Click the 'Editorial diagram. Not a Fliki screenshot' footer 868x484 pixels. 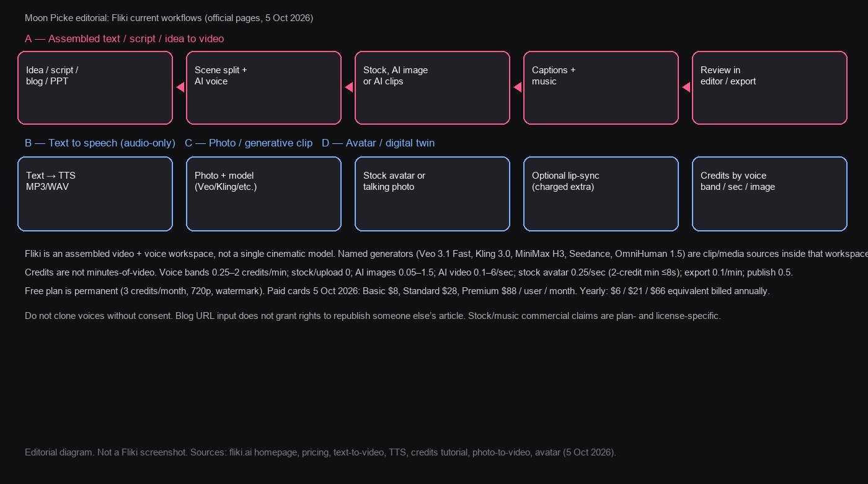[321, 452]
